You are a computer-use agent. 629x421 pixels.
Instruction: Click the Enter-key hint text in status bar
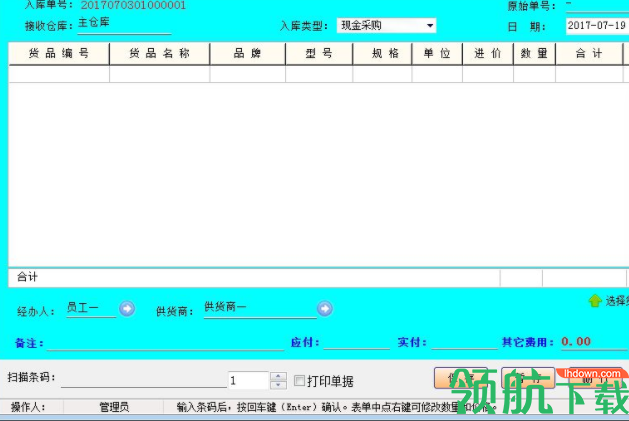[337, 407]
